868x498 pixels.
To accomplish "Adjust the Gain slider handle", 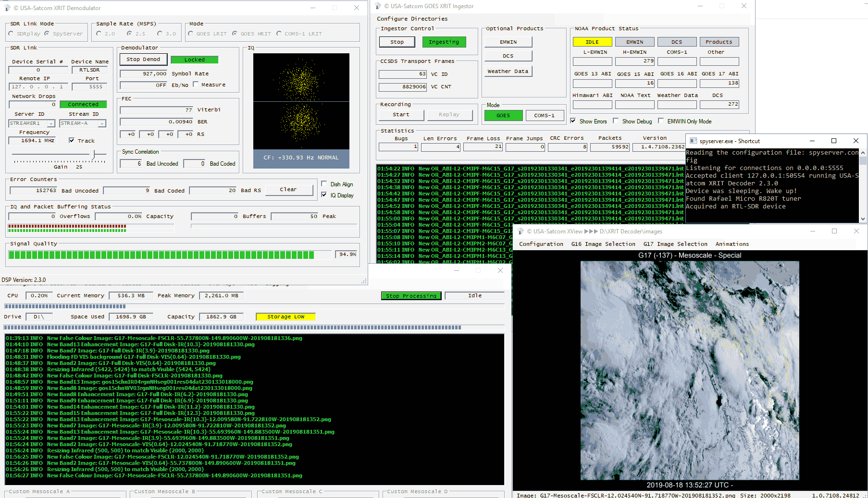I will (x=94, y=154).
